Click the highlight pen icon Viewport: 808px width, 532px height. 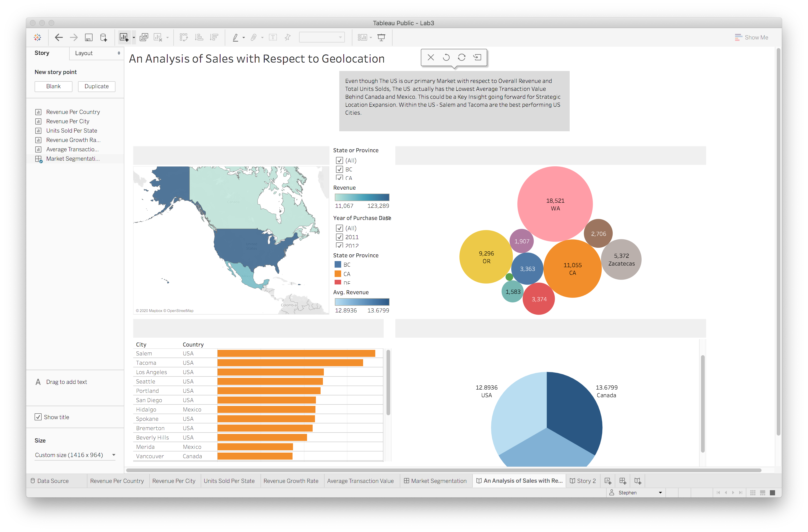(x=235, y=37)
